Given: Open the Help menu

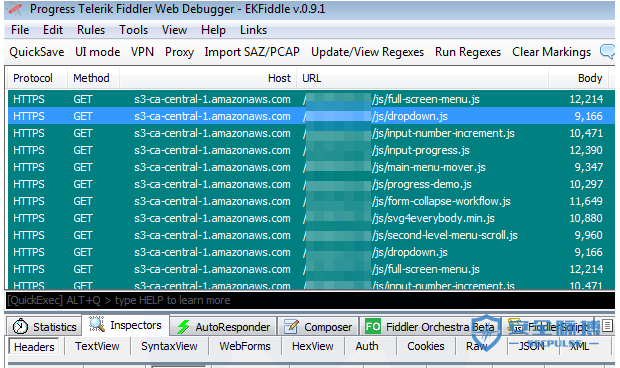Looking at the screenshot, I should click(213, 30).
